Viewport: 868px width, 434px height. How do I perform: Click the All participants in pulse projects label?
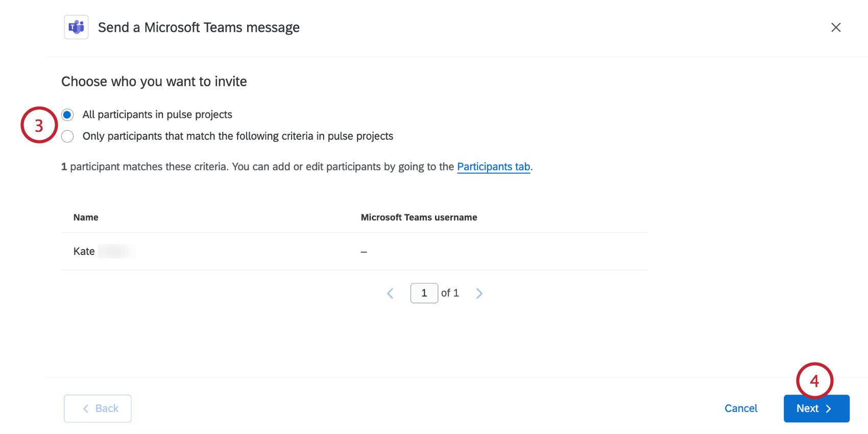click(157, 115)
